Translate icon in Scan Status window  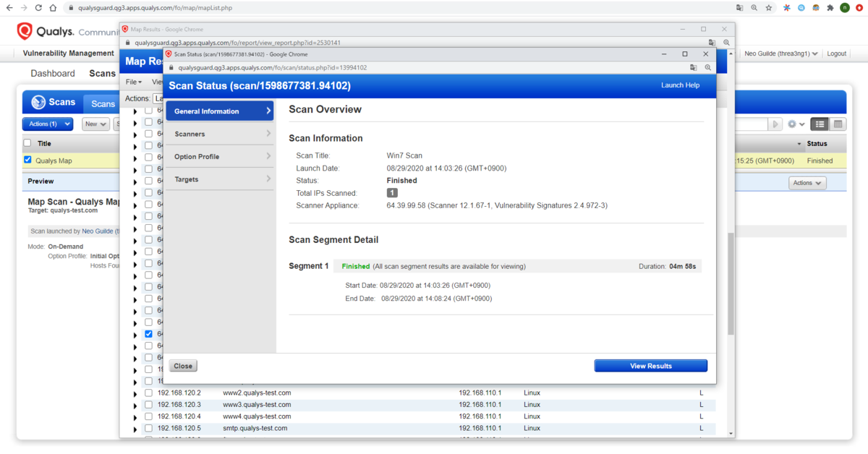coord(694,67)
